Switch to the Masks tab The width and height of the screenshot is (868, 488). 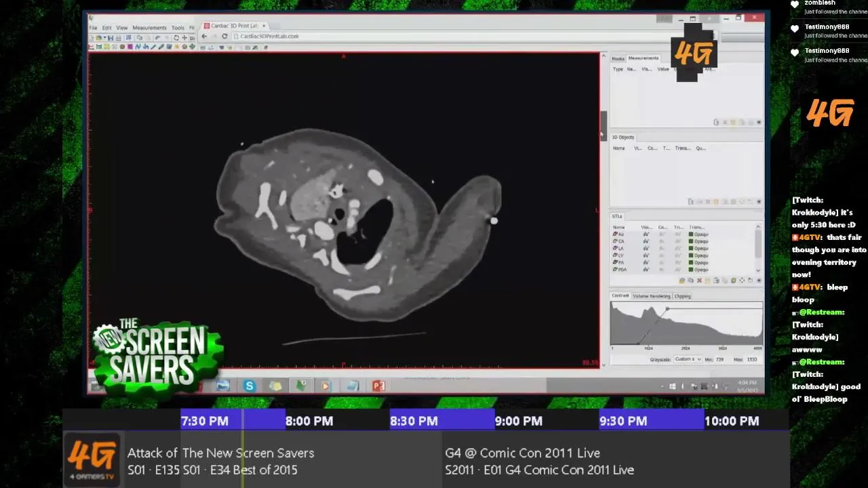click(618, 58)
